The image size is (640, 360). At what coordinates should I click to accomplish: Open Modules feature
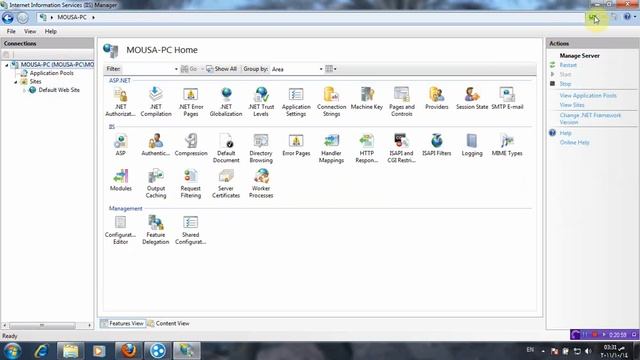coord(120,180)
